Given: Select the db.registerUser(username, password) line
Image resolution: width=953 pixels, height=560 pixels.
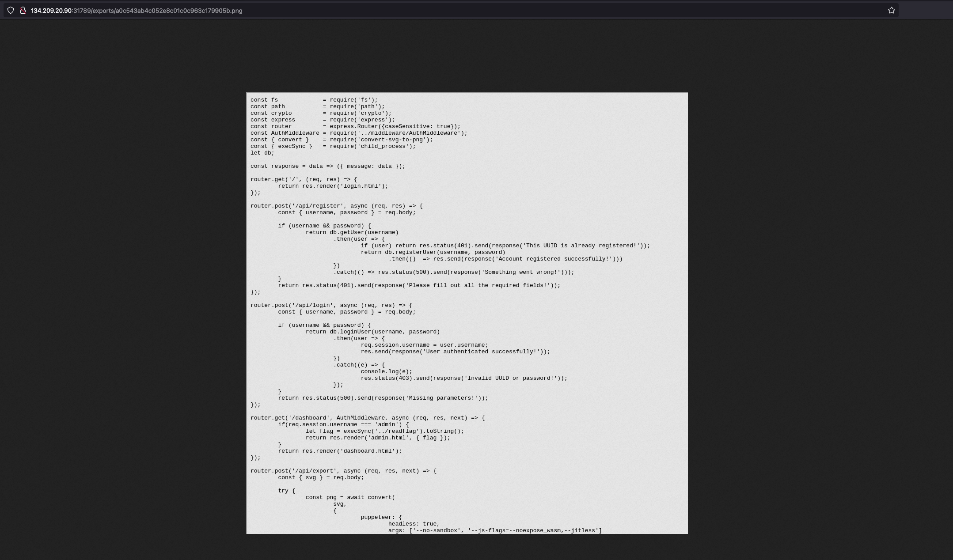Looking at the screenshot, I should 433,252.
